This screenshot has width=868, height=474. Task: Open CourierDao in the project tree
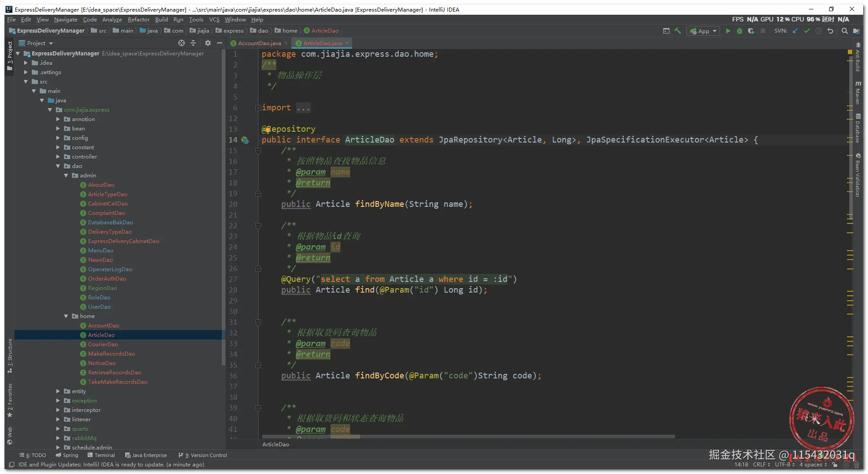[103, 344]
